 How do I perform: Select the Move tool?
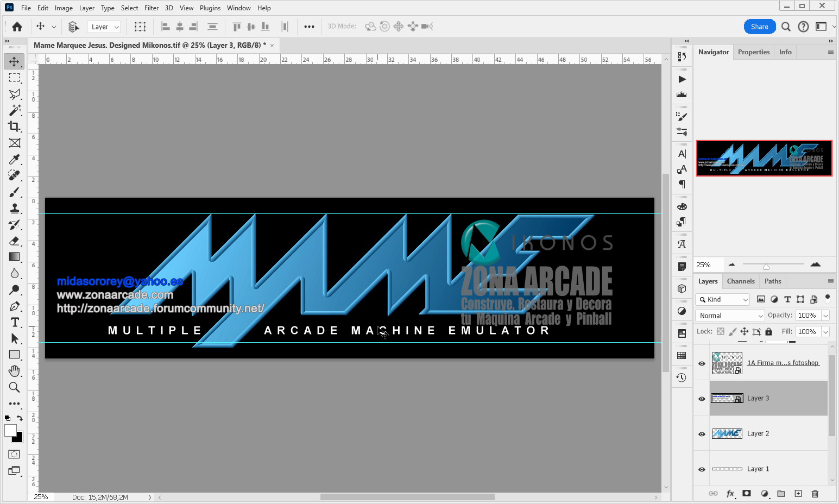(x=15, y=61)
